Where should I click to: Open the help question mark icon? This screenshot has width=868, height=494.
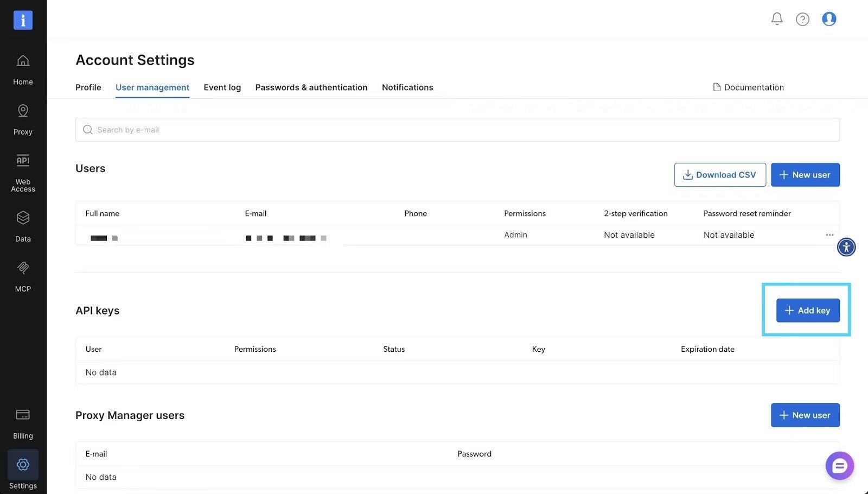tap(802, 20)
